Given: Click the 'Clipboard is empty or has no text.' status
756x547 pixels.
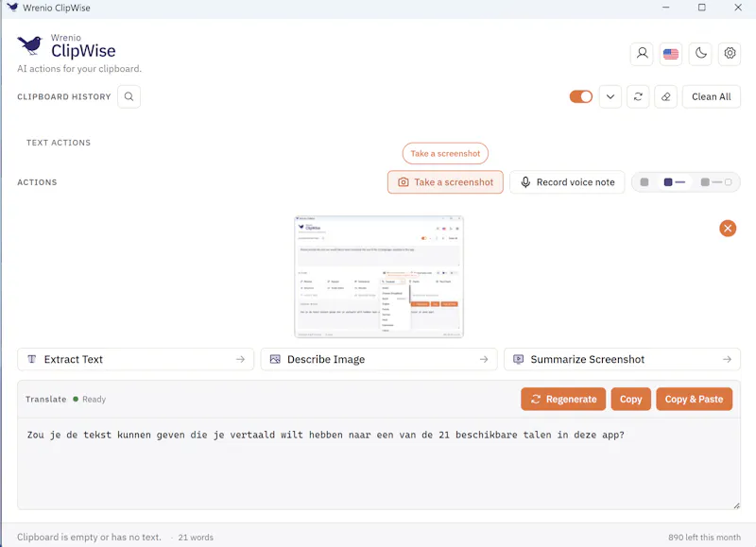Looking at the screenshot, I should click(89, 537).
